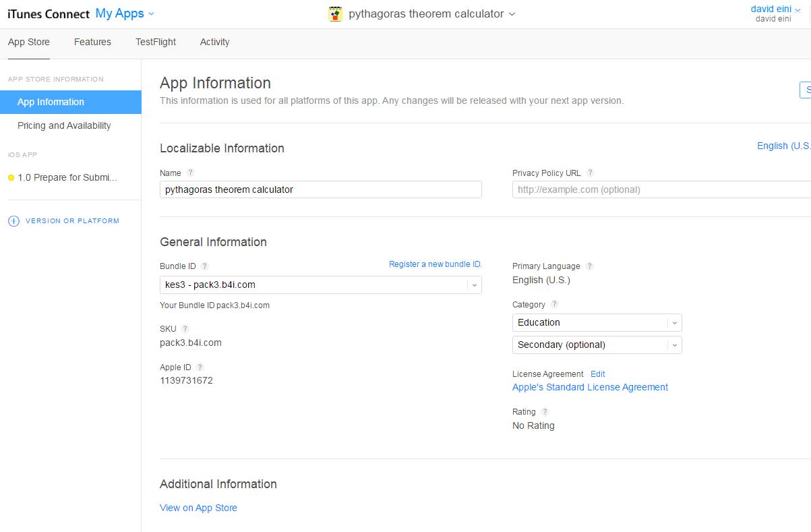The image size is (811, 532).
Task: Switch to the TestFlight tab
Action: 156,42
